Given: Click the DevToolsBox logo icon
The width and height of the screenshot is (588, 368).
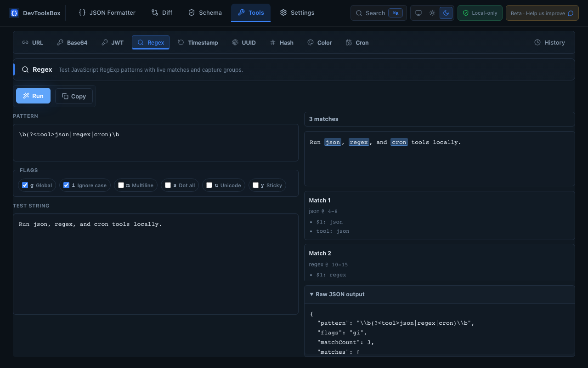Looking at the screenshot, I should pos(14,13).
